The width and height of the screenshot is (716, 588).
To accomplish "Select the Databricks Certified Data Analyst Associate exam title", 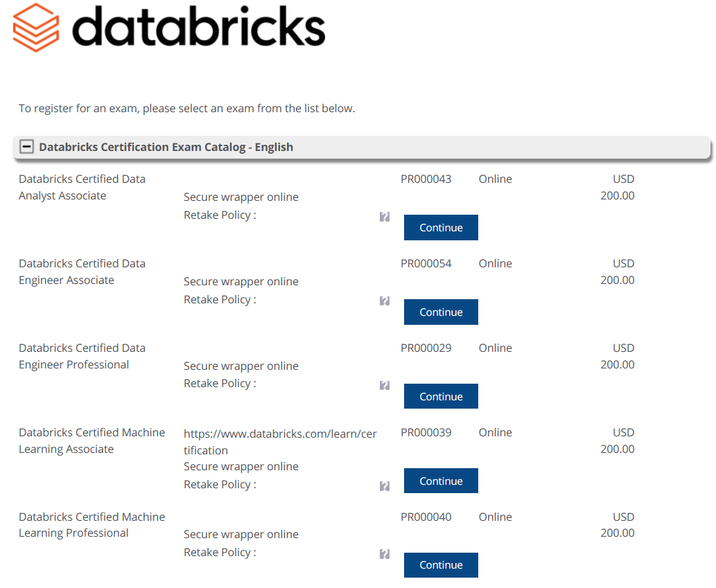I will click(82, 187).
